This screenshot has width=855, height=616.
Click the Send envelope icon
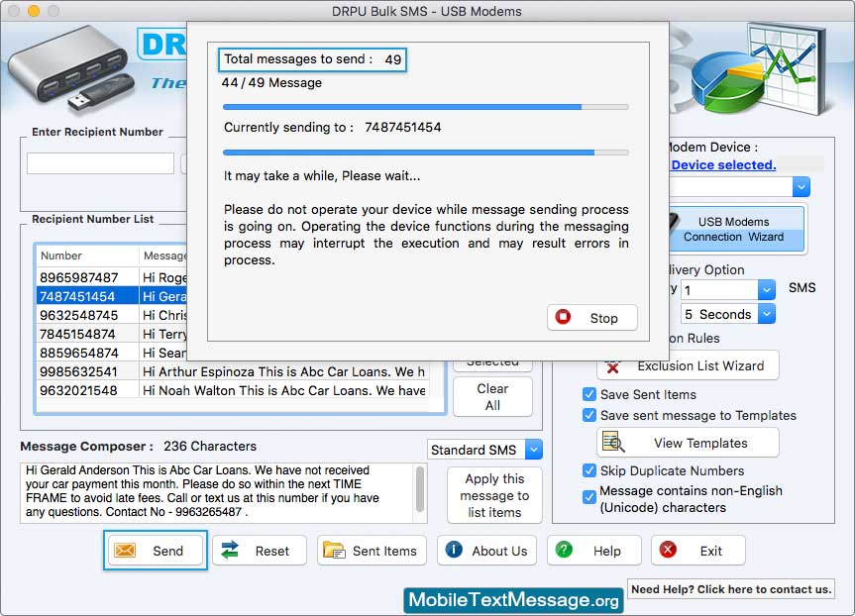[x=125, y=550]
